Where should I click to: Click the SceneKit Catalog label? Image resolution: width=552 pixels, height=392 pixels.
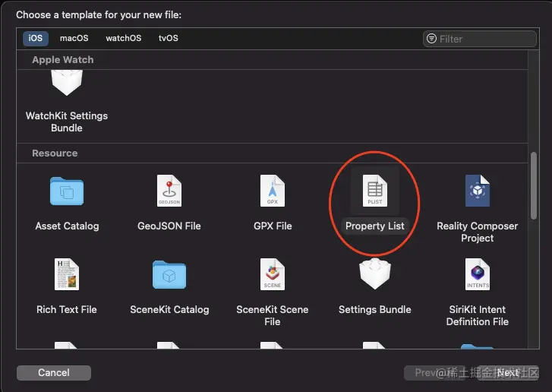[x=169, y=310]
